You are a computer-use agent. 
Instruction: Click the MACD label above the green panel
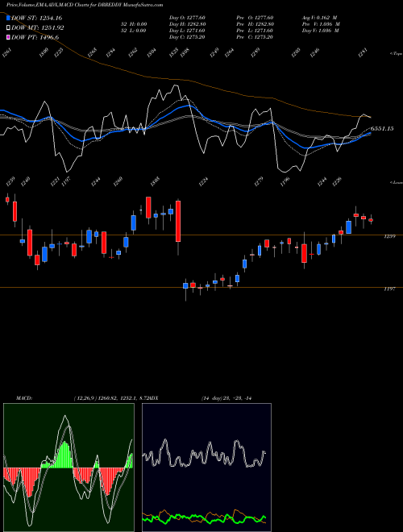click(23, 398)
